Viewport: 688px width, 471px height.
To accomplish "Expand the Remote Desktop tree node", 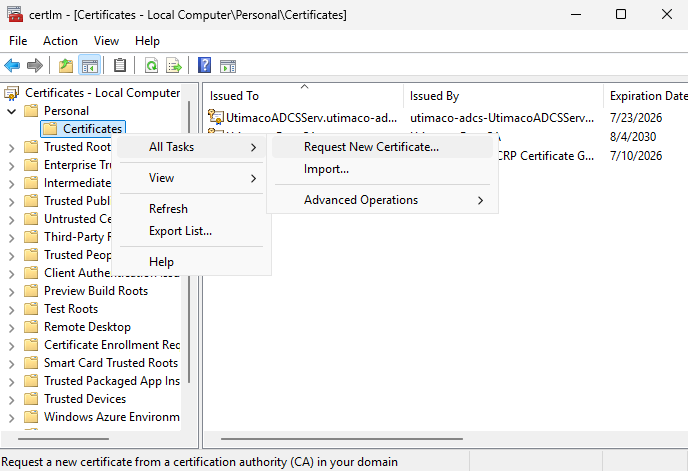I will (11, 327).
